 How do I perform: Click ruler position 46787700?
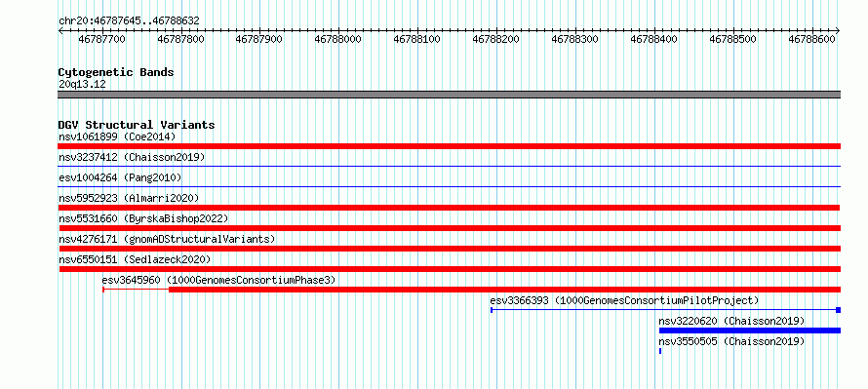click(x=101, y=39)
